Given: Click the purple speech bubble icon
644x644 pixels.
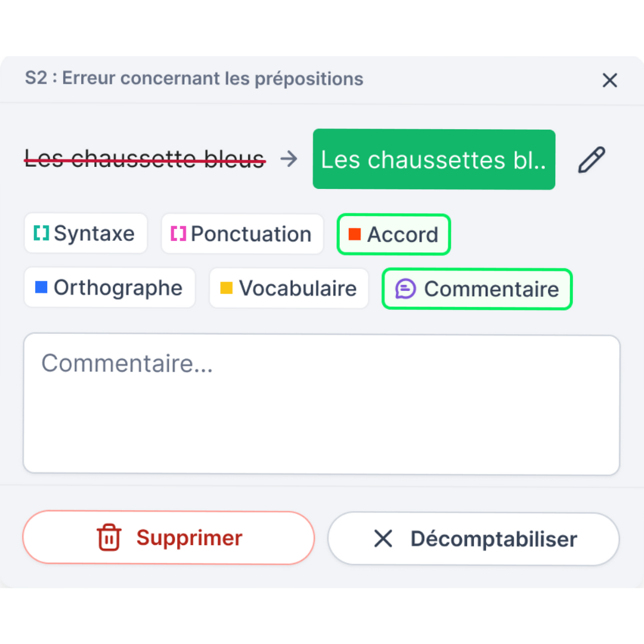Looking at the screenshot, I should 405,289.
